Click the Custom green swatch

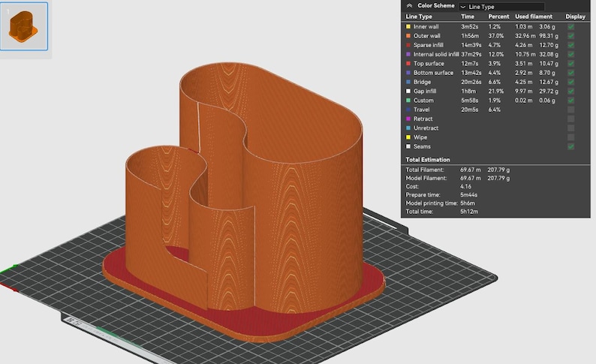[x=408, y=101]
